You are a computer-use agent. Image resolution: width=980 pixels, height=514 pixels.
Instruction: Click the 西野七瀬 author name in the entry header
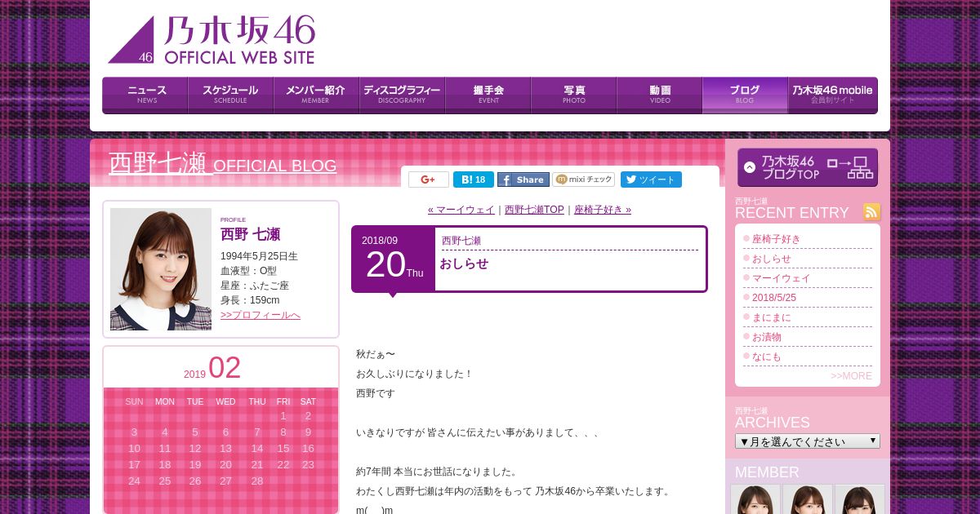tap(461, 241)
